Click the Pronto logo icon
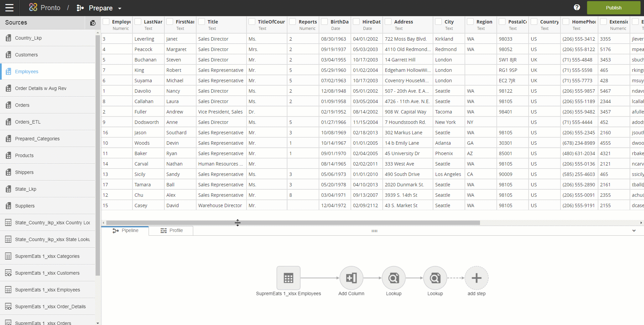The height and width of the screenshot is (325, 644). pyautogui.click(x=33, y=7)
